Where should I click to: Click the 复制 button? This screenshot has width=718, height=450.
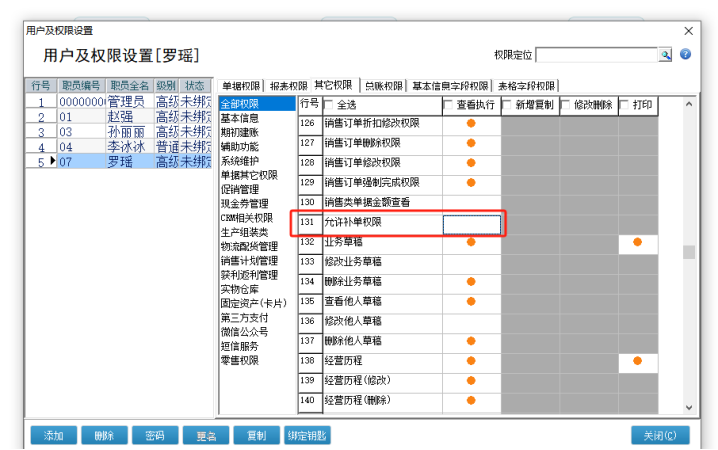[256, 435]
